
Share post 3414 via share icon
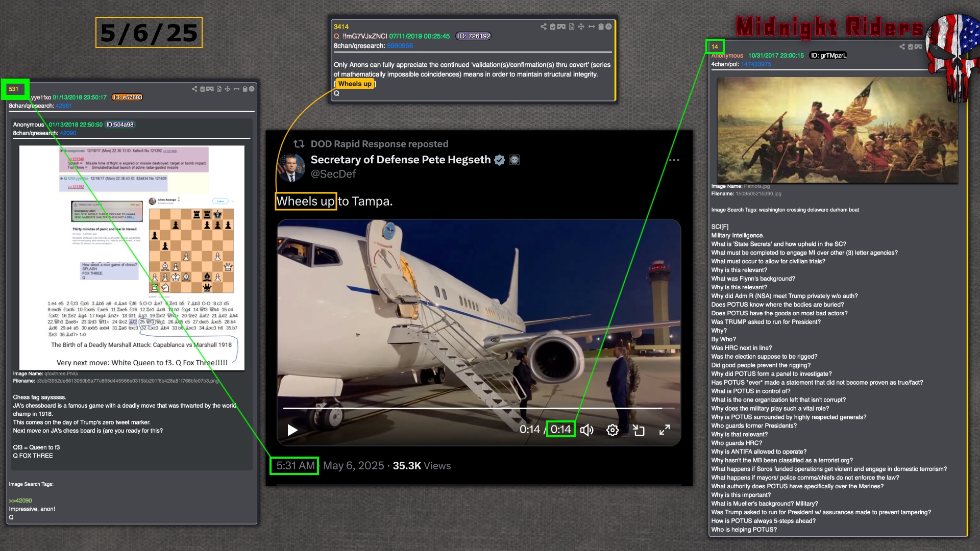[x=543, y=27]
